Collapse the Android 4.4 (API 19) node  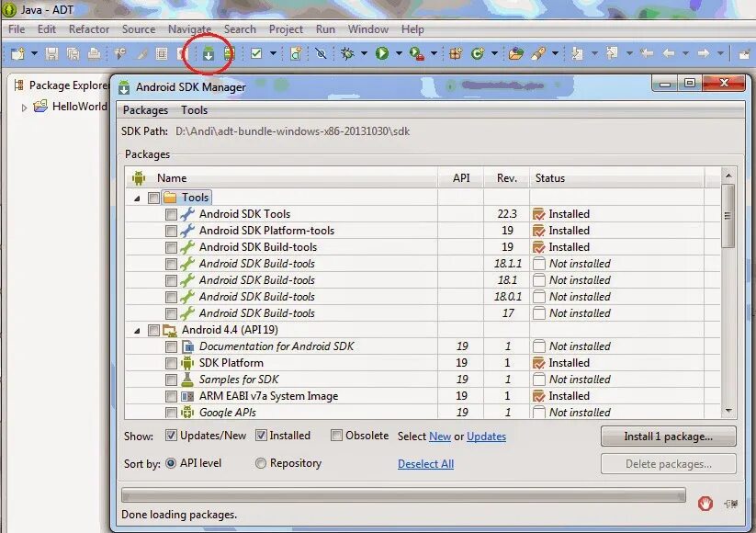click(x=137, y=331)
